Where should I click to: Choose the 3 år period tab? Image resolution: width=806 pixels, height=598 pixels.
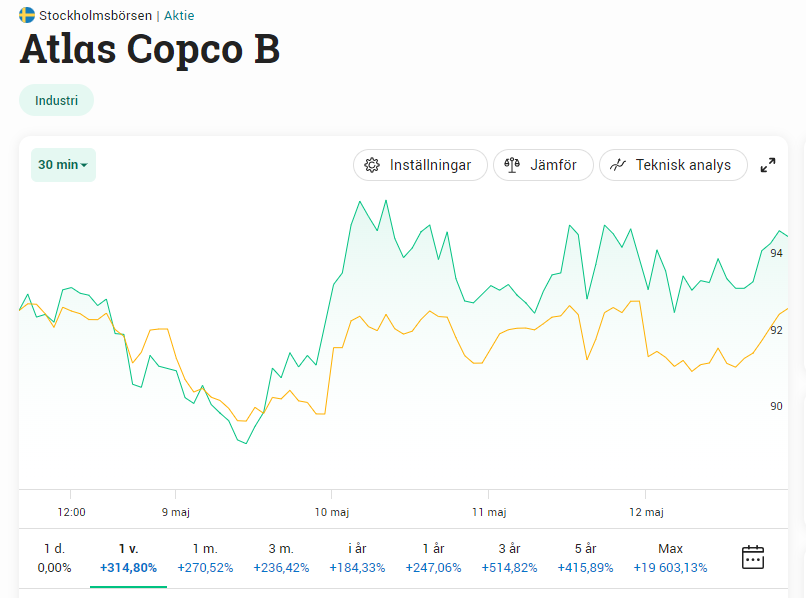click(x=509, y=558)
